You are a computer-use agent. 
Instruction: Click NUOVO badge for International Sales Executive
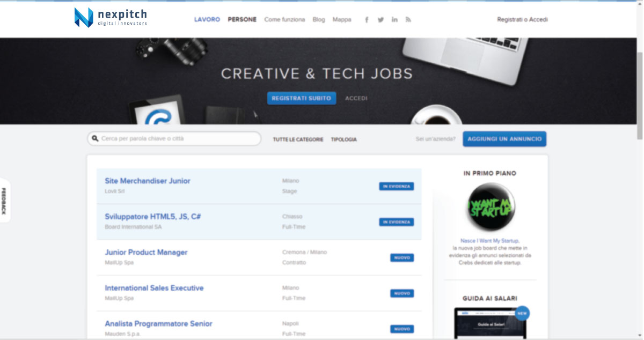402,293
